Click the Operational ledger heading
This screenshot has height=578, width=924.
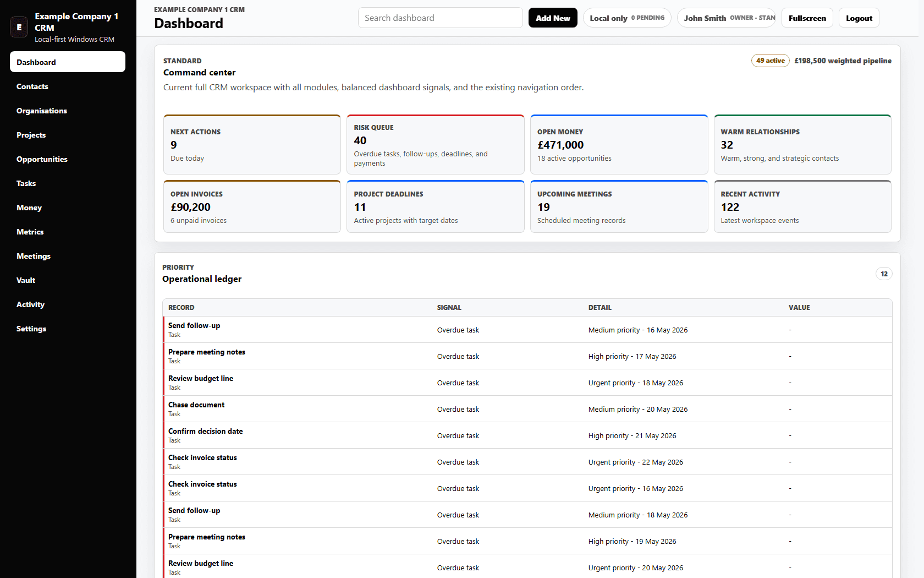[202, 279]
